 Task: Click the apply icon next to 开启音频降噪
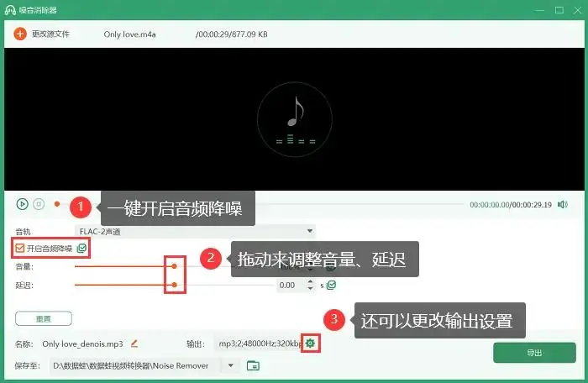81,249
